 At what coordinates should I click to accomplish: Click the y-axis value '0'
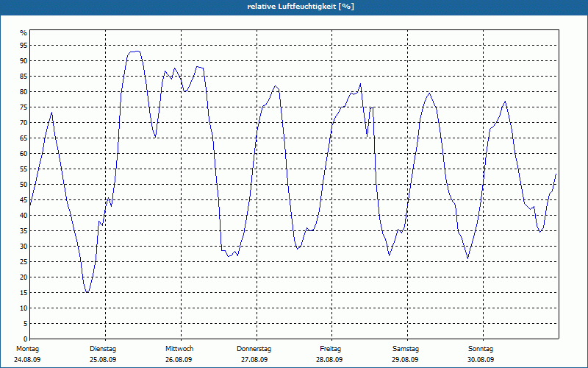tap(25, 339)
